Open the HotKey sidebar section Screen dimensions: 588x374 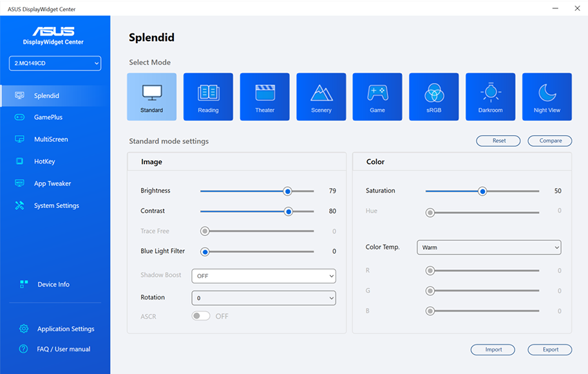pyautogui.click(x=44, y=162)
